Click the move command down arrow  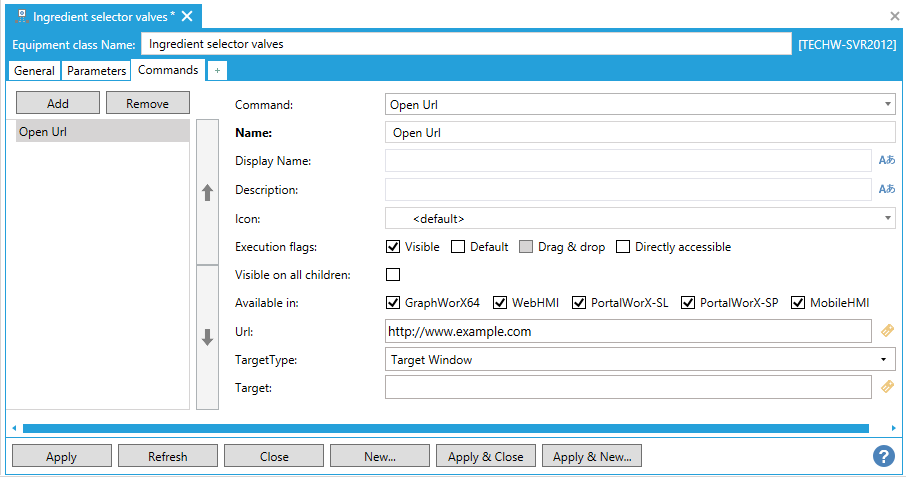click(208, 338)
